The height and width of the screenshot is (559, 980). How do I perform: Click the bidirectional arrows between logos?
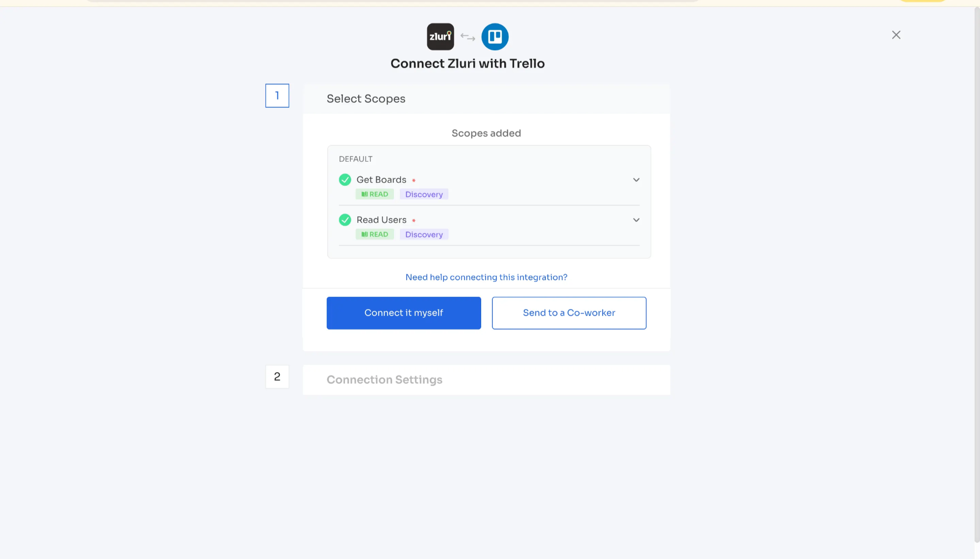pyautogui.click(x=468, y=37)
